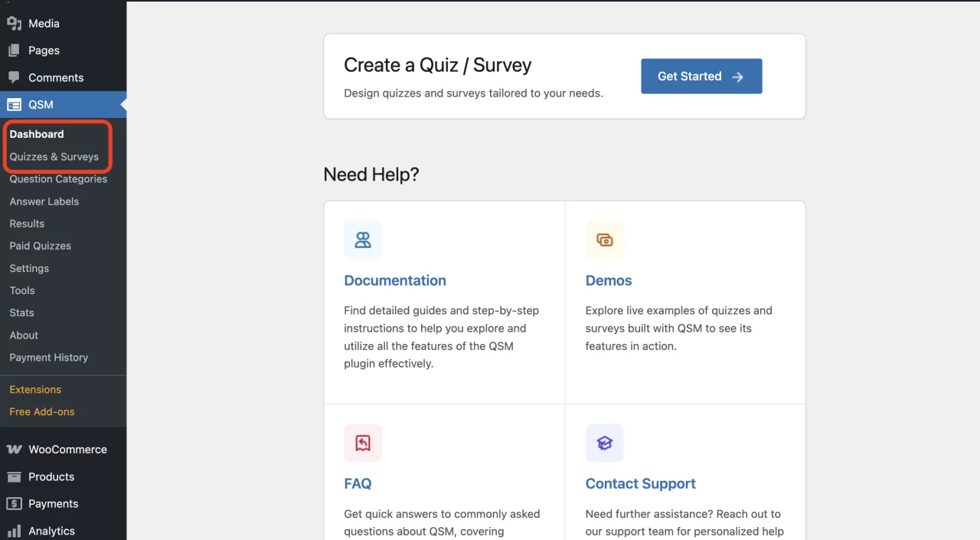Click the Demos card icon
Screen dimensions: 980x540
click(x=605, y=240)
